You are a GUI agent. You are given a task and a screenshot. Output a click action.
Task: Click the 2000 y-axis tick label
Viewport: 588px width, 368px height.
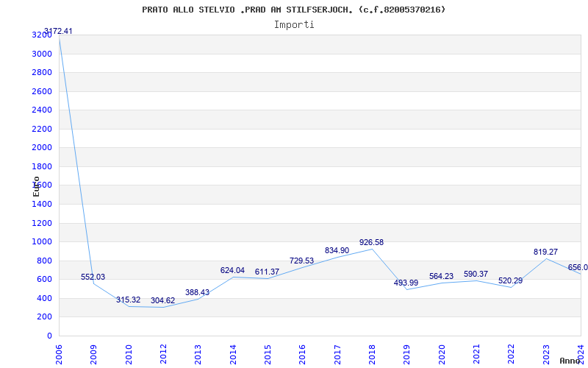tap(42, 148)
